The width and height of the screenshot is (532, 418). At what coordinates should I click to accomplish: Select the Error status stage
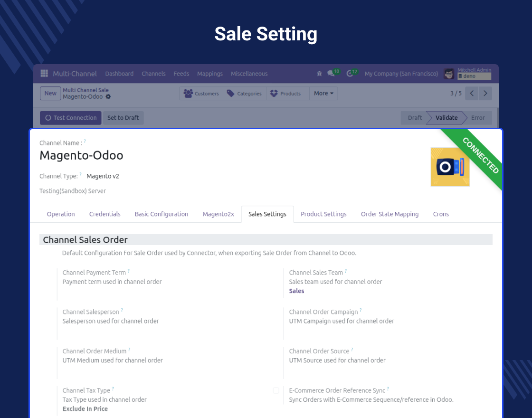coord(477,118)
